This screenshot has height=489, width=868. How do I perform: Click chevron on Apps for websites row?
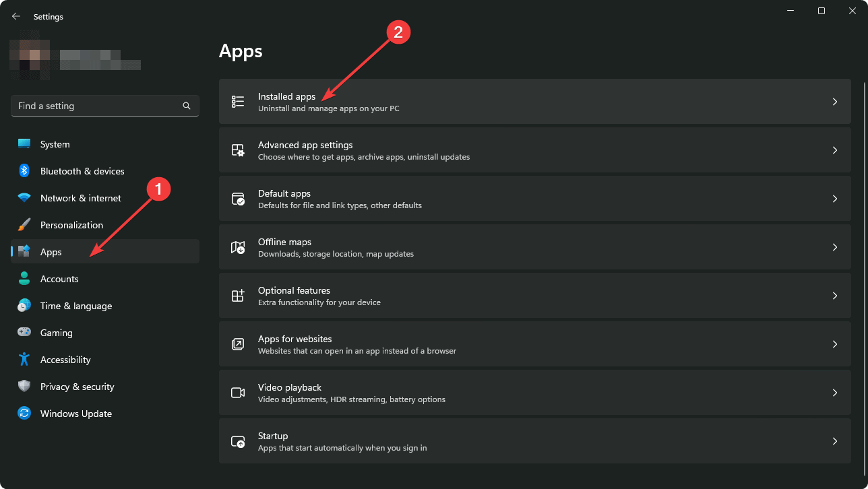click(835, 344)
